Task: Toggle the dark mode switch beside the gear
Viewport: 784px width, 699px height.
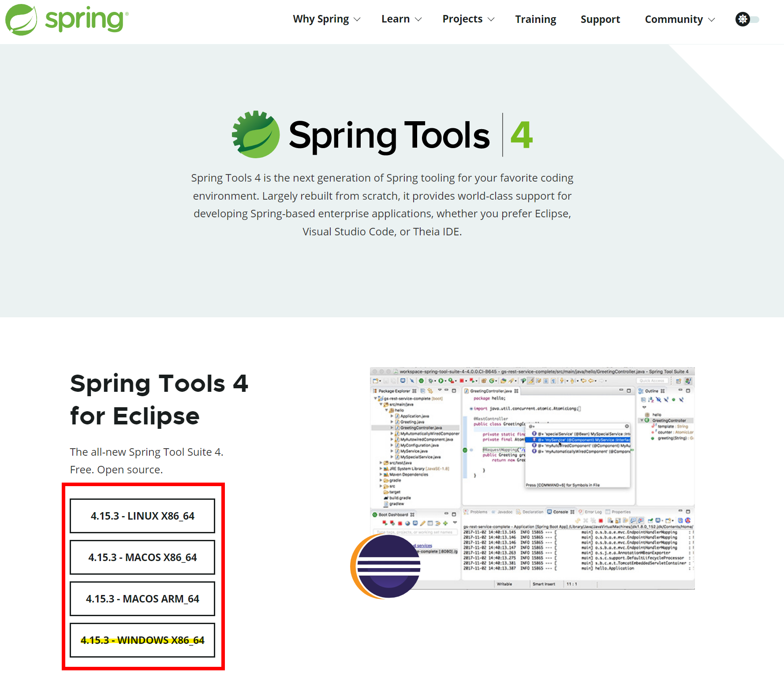Action: (755, 19)
